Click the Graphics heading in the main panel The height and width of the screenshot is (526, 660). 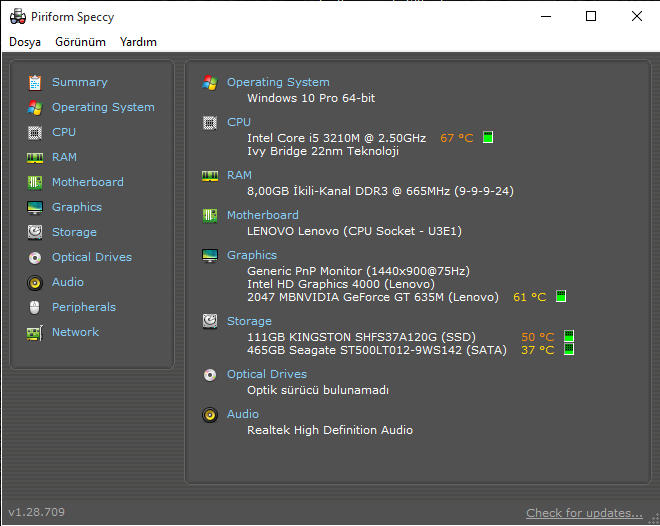(252, 255)
